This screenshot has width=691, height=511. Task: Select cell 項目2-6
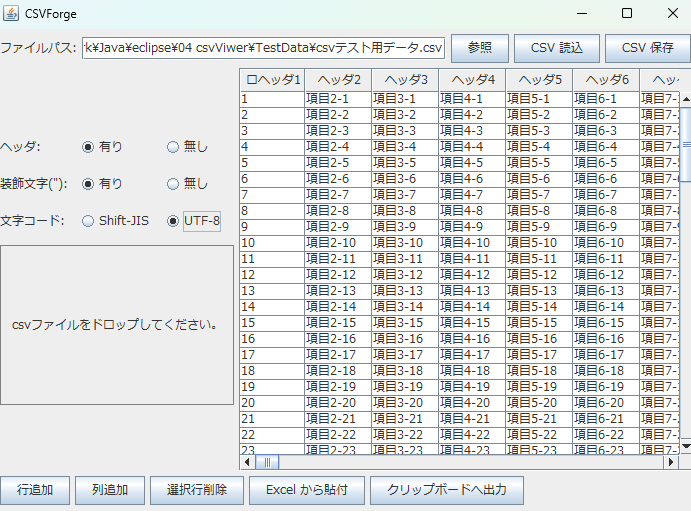tap(338, 179)
